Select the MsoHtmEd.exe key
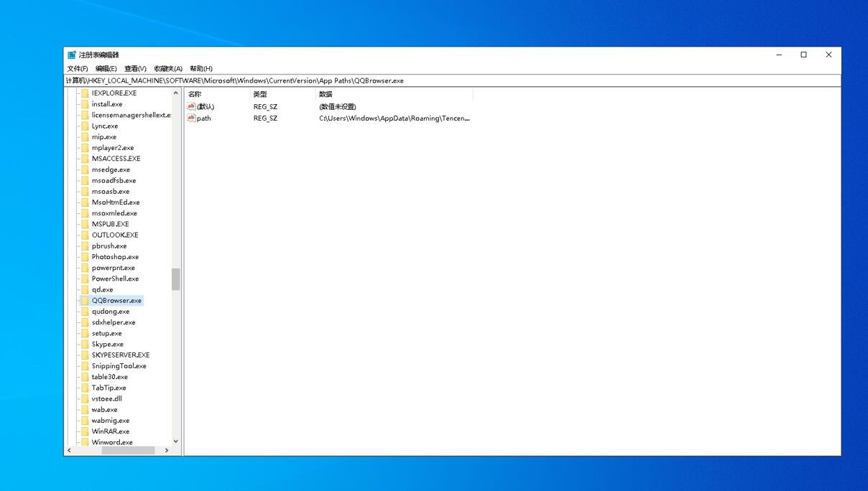The height and width of the screenshot is (491, 868). [116, 202]
